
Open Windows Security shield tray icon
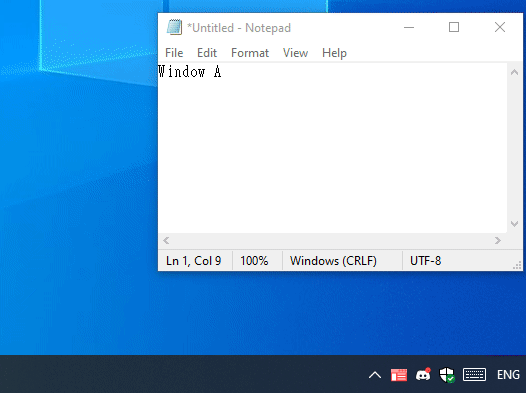[447, 375]
